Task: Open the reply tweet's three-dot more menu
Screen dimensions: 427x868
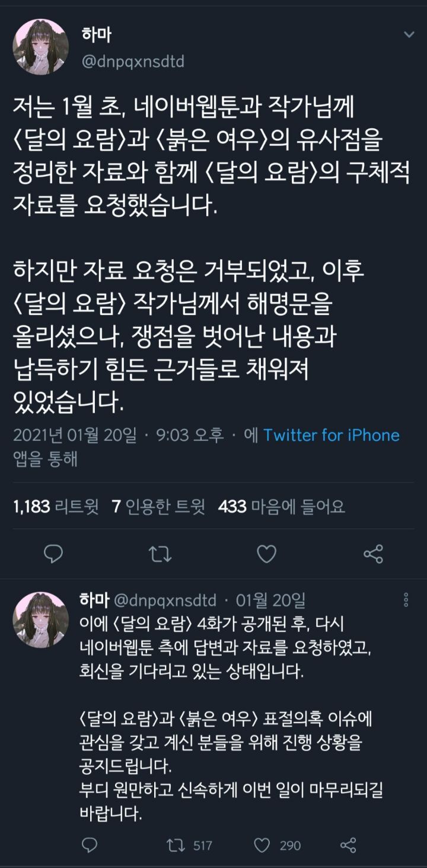Action: coord(406,599)
